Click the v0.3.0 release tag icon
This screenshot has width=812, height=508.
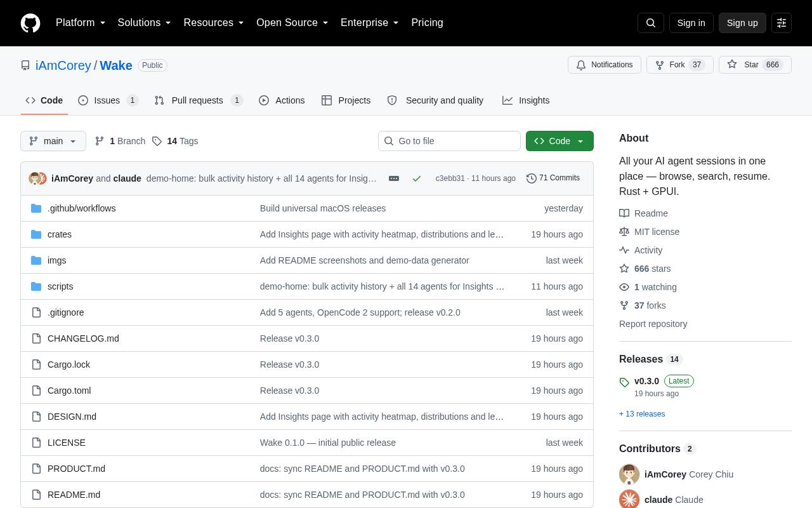pyautogui.click(x=624, y=382)
